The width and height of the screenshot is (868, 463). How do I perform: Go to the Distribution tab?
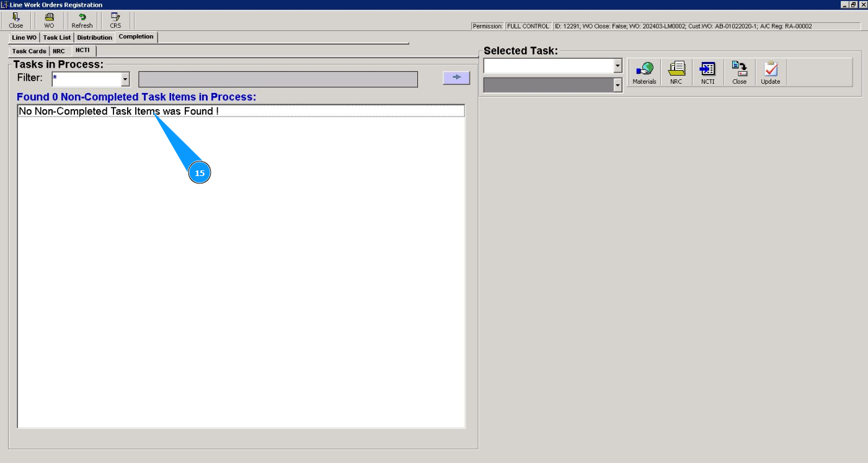tap(95, 38)
